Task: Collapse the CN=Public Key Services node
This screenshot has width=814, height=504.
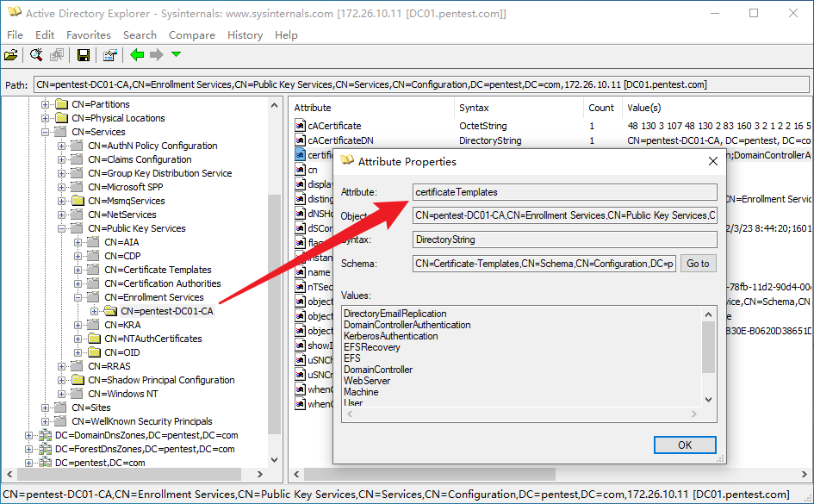Action: pyautogui.click(x=61, y=228)
